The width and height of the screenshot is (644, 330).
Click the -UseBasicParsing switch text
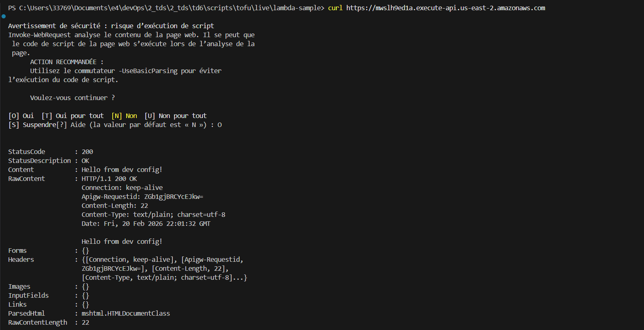point(148,71)
